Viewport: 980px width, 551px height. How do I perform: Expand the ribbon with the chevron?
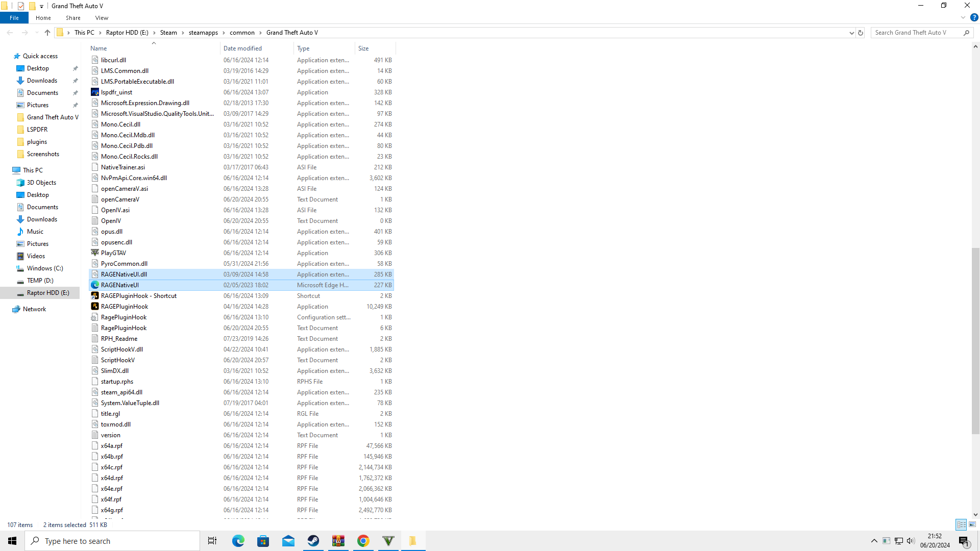(x=963, y=17)
